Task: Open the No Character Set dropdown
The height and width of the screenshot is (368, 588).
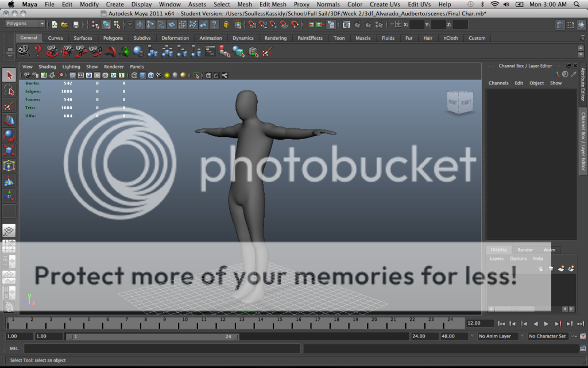Action: 550,336
